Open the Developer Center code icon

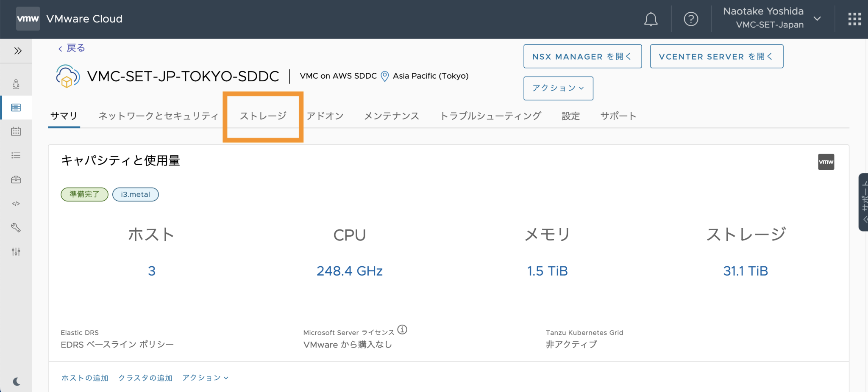point(16,203)
